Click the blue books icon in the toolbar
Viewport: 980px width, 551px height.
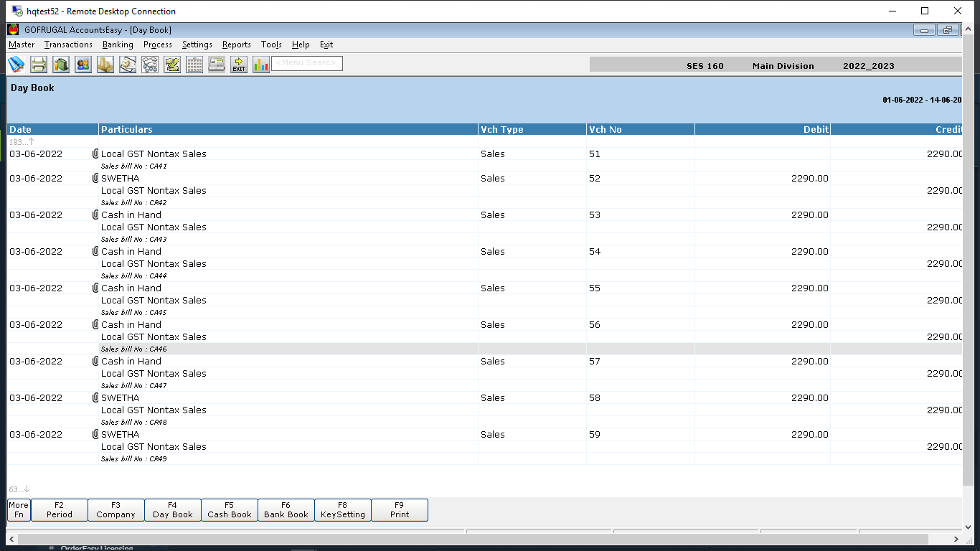pyautogui.click(x=16, y=65)
